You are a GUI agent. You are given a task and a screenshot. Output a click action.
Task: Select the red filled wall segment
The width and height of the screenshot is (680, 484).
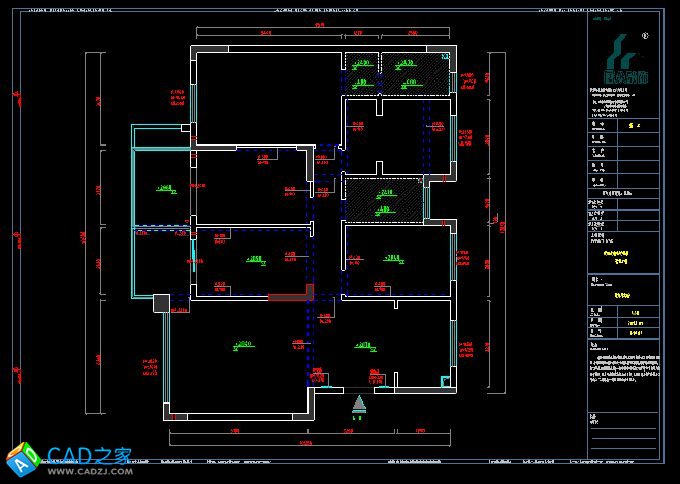tap(290, 296)
